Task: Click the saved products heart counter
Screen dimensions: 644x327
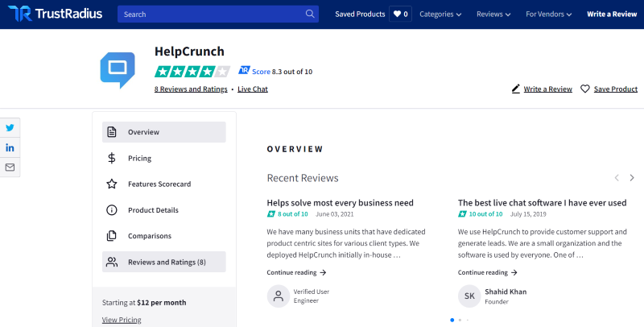Action: click(400, 14)
